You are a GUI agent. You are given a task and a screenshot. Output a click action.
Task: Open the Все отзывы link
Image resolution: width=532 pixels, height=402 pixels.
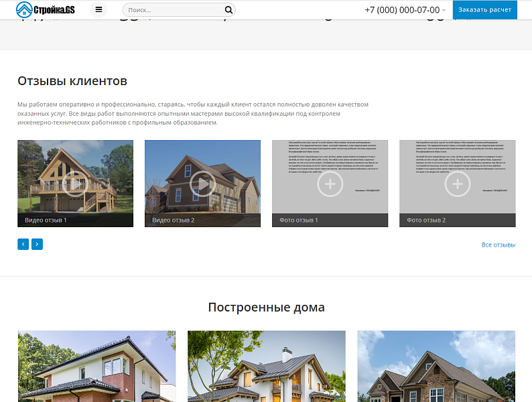[x=498, y=245]
